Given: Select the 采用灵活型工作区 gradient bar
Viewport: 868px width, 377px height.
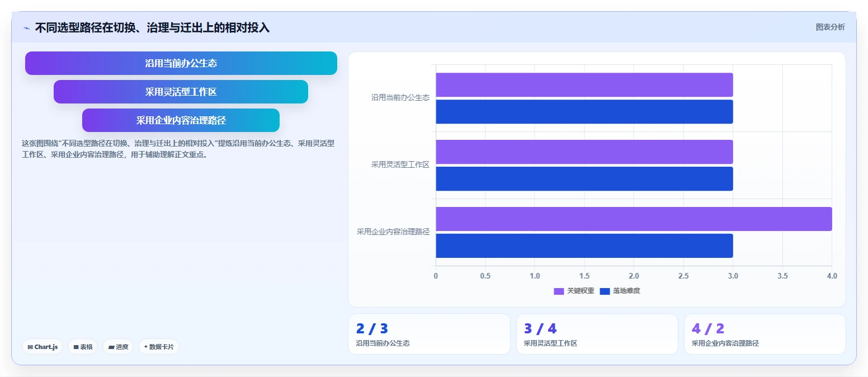Looking at the screenshot, I should (x=181, y=92).
